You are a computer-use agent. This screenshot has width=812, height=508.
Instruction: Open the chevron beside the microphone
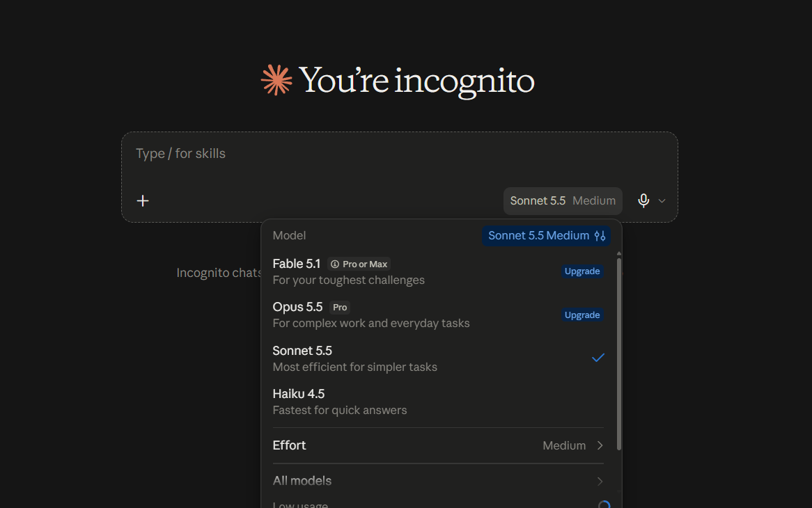[662, 200]
